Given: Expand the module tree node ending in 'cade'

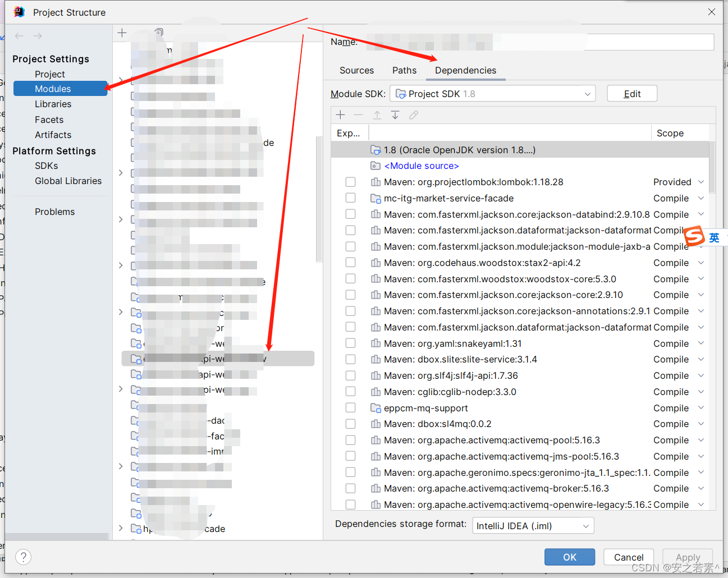Looking at the screenshot, I should point(121,528).
